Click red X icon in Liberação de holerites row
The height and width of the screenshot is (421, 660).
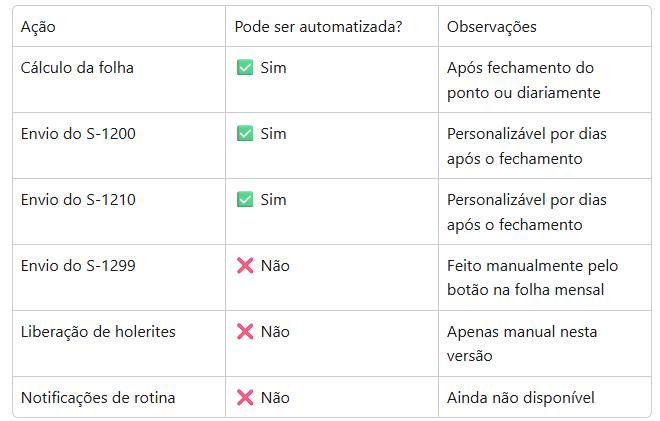pyautogui.click(x=245, y=332)
